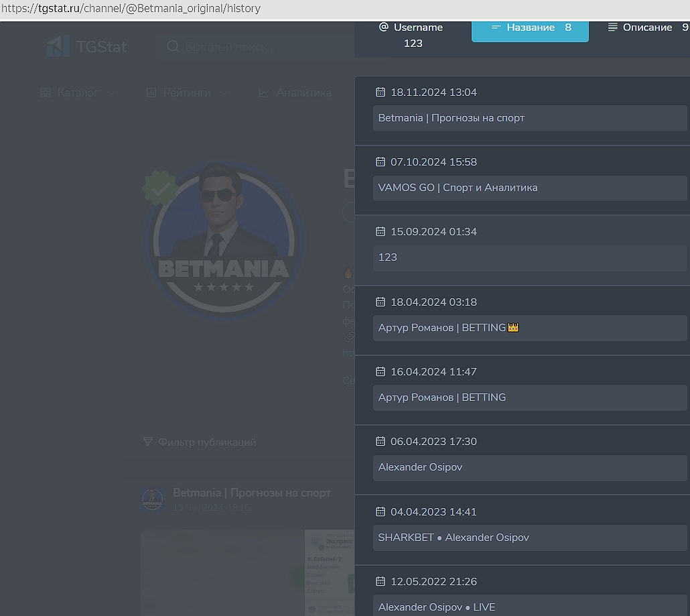Screen dimensions: 690x616
Task: Click the publication filter funnel icon
Action: [x=148, y=442]
